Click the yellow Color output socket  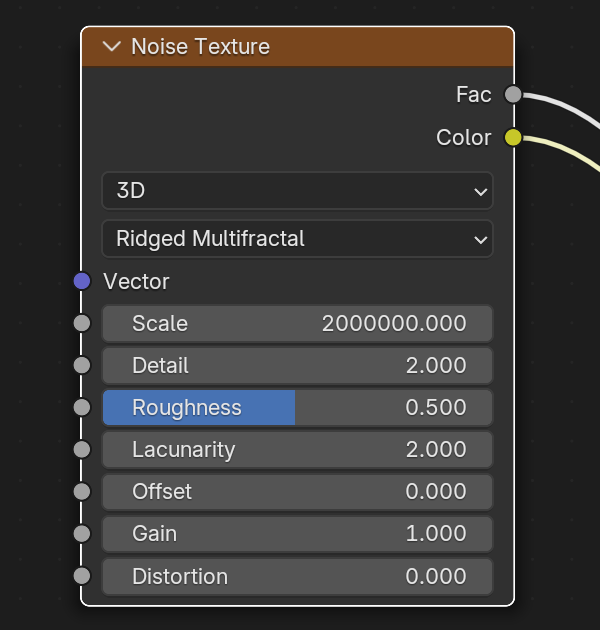(513, 138)
